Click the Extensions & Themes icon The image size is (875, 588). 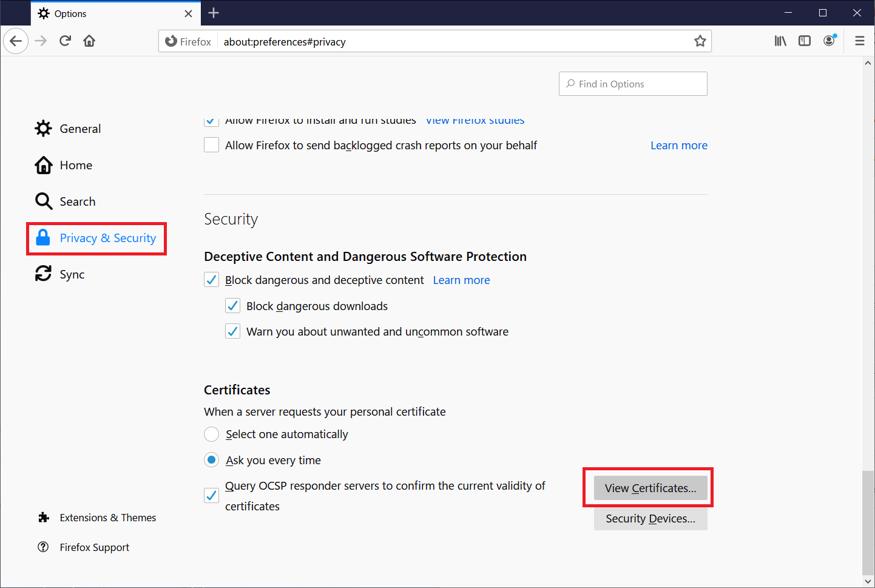pyautogui.click(x=43, y=517)
